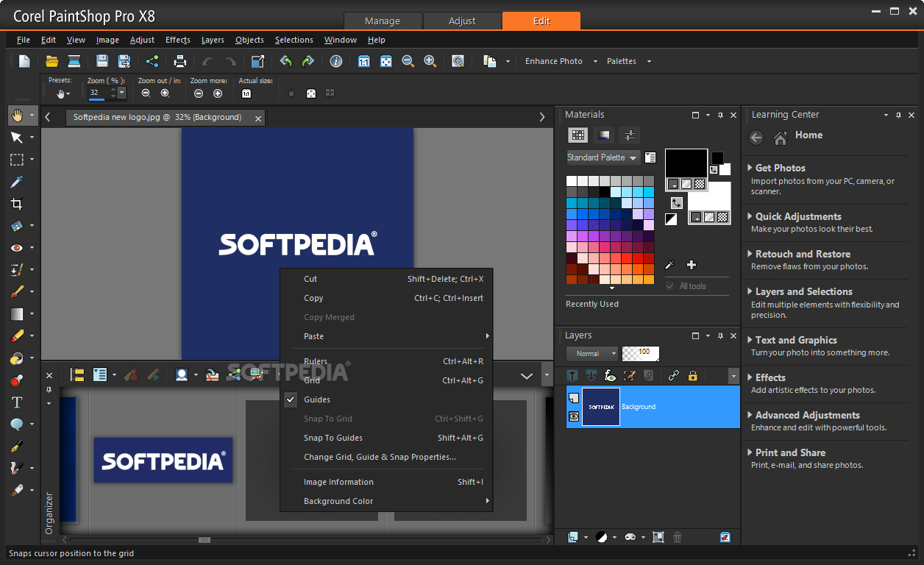Expand the Get Photos section

(780, 168)
